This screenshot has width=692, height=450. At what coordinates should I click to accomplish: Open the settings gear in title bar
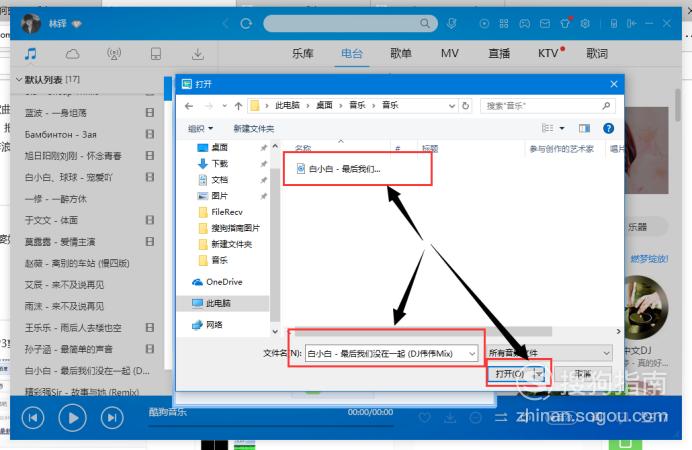pos(585,23)
